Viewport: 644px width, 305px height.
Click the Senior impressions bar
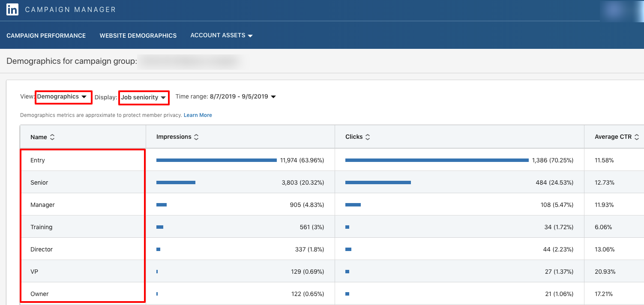176,182
